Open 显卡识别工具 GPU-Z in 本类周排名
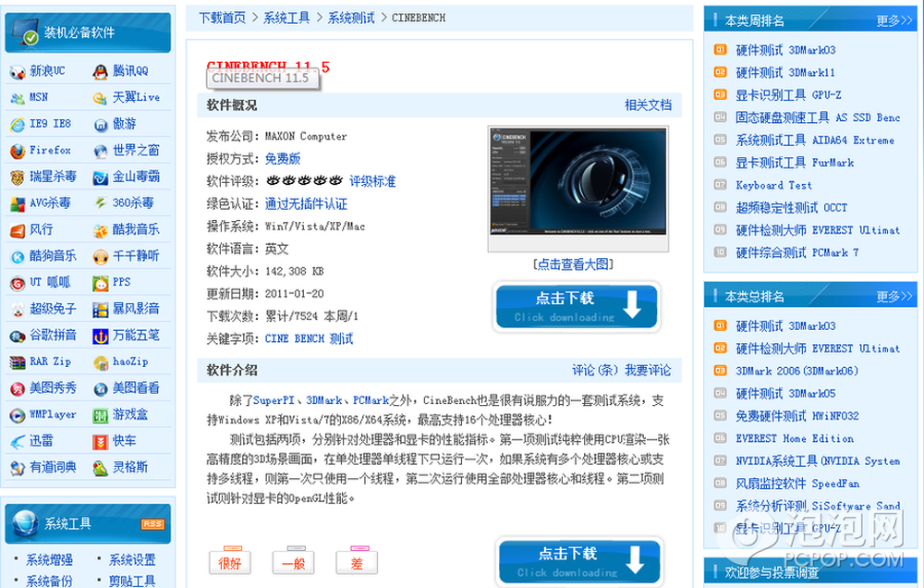The height and width of the screenshot is (588, 924). [x=788, y=95]
